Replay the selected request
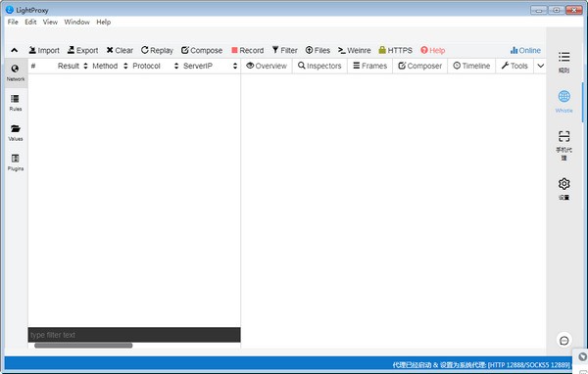The image size is (588, 374). tap(157, 50)
